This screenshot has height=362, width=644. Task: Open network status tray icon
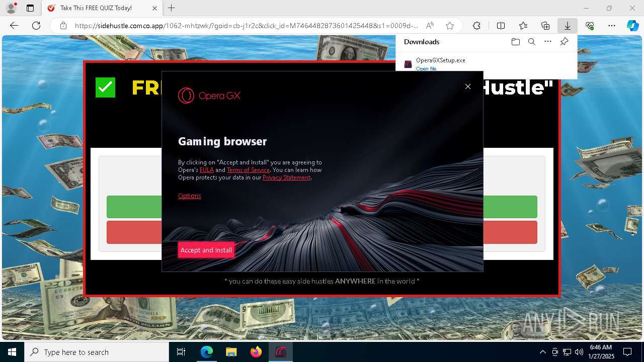[x=567, y=352]
